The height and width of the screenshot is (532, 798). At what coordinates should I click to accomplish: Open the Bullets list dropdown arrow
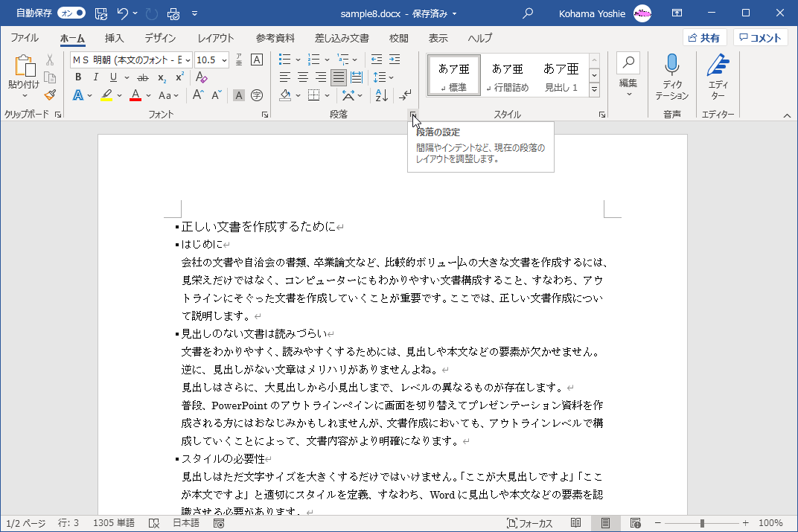299,60
